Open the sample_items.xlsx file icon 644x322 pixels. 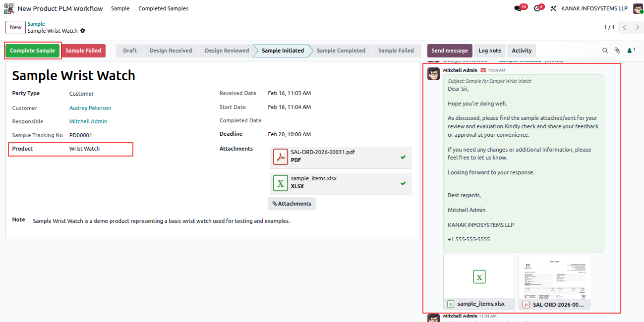point(281,183)
